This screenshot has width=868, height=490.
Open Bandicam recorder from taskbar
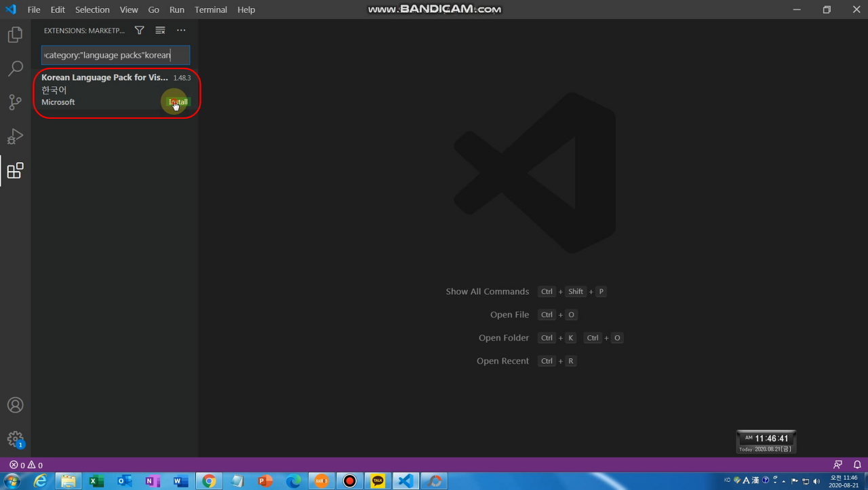point(349,481)
